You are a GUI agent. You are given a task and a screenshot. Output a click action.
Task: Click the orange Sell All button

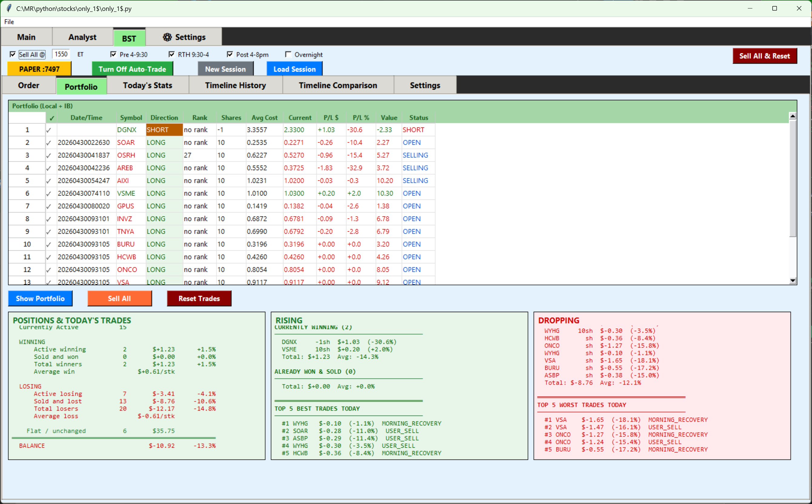[x=119, y=298]
